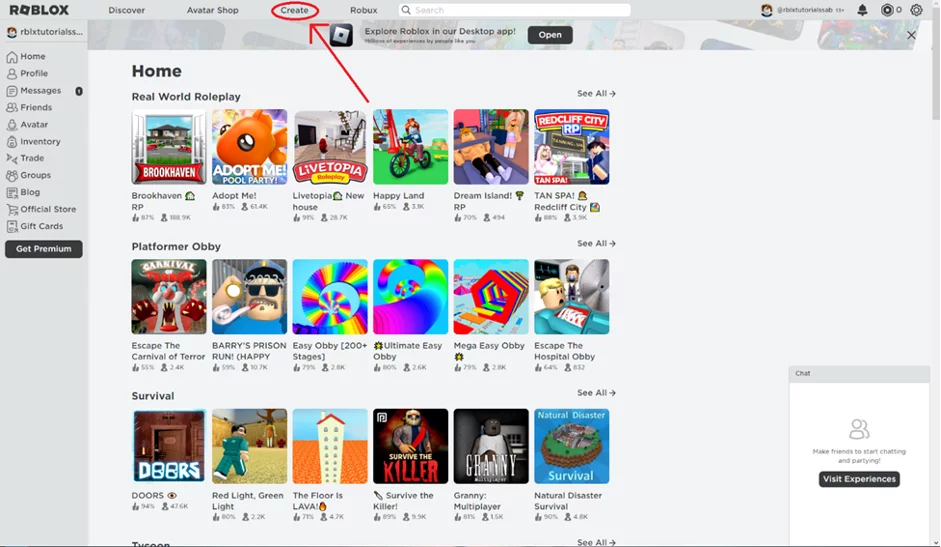941x547 pixels.
Task: Click the Visit Experiences button
Action: [859, 479]
